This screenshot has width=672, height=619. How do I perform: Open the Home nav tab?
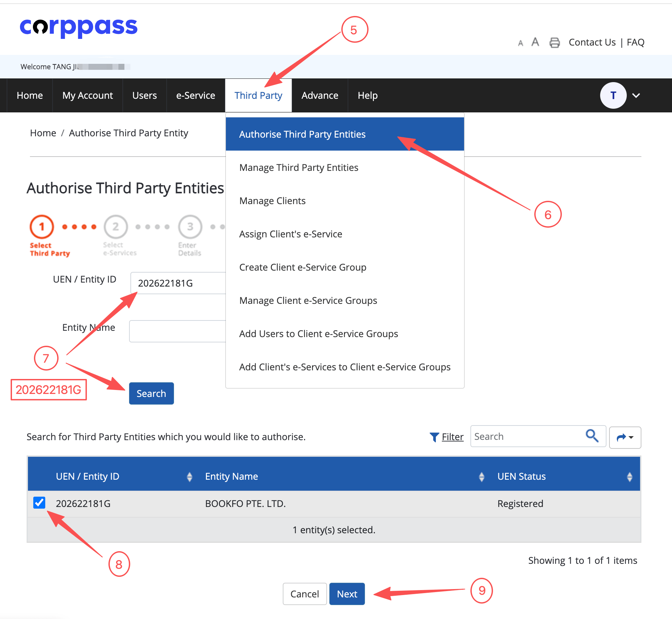click(x=30, y=95)
